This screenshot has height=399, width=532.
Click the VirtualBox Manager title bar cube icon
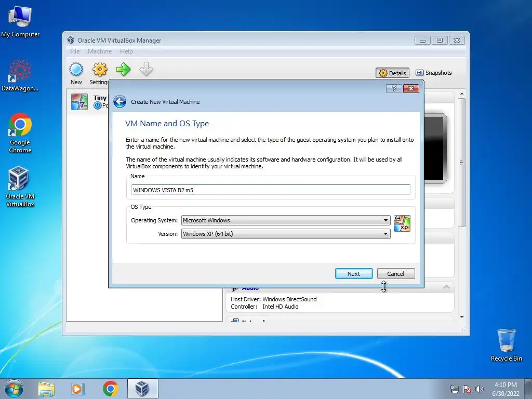tap(71, 40)
